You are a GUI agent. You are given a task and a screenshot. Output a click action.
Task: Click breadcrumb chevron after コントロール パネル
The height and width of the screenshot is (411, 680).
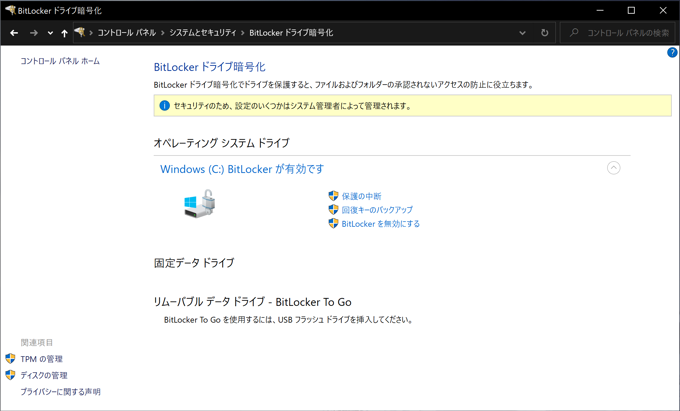coord(163,33)
